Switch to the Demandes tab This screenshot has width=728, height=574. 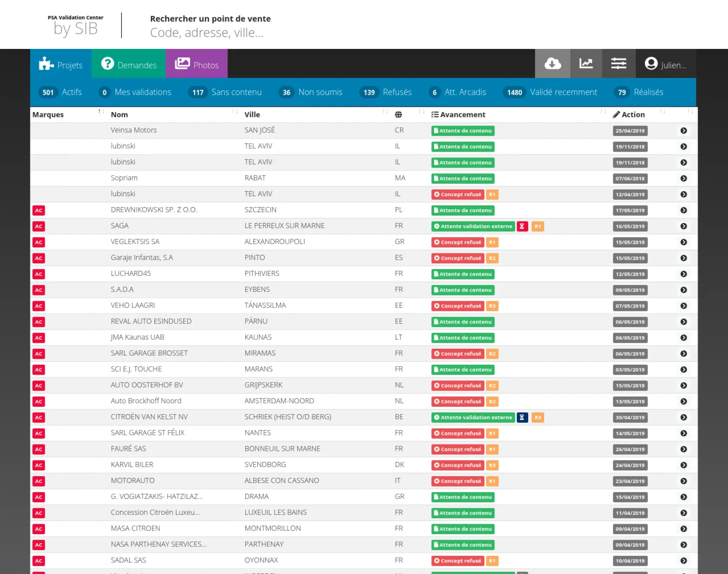pyautogui.click(x=129, y=64)
